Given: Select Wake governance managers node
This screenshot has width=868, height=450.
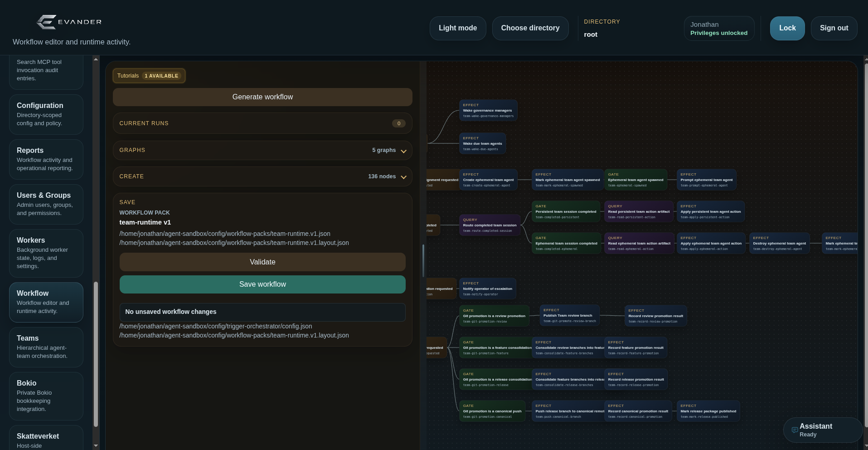Looking at the screenshot, I should tap(488, 111).
